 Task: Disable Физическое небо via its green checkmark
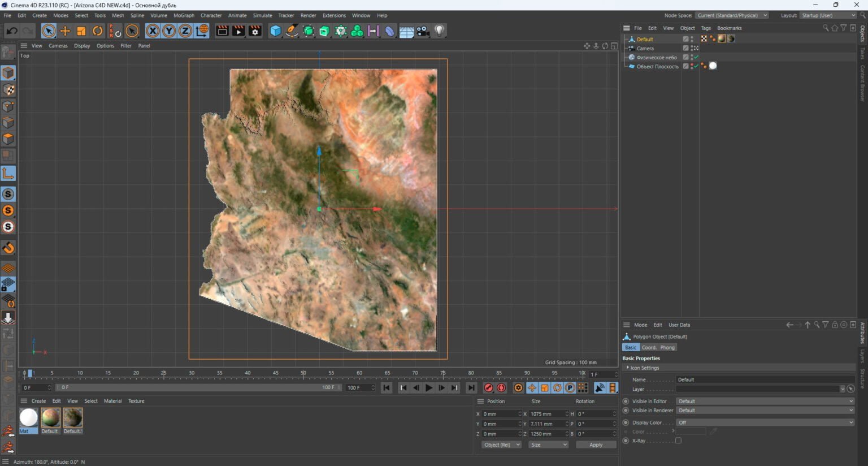[x=695, y=57]
